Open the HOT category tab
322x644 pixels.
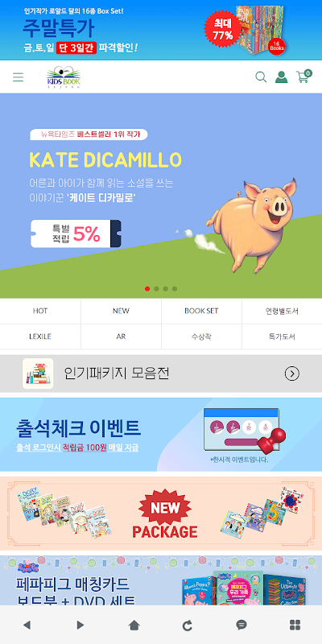pos(40,311)
